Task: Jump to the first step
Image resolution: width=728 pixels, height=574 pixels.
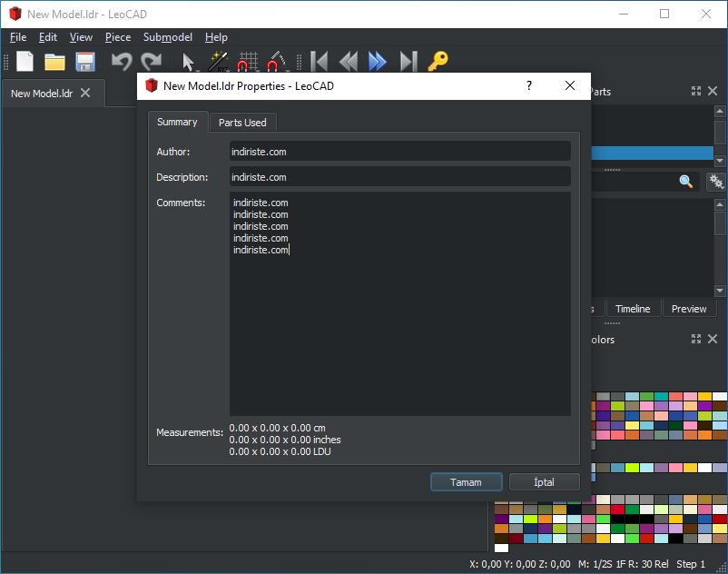Action: [319, 61]
